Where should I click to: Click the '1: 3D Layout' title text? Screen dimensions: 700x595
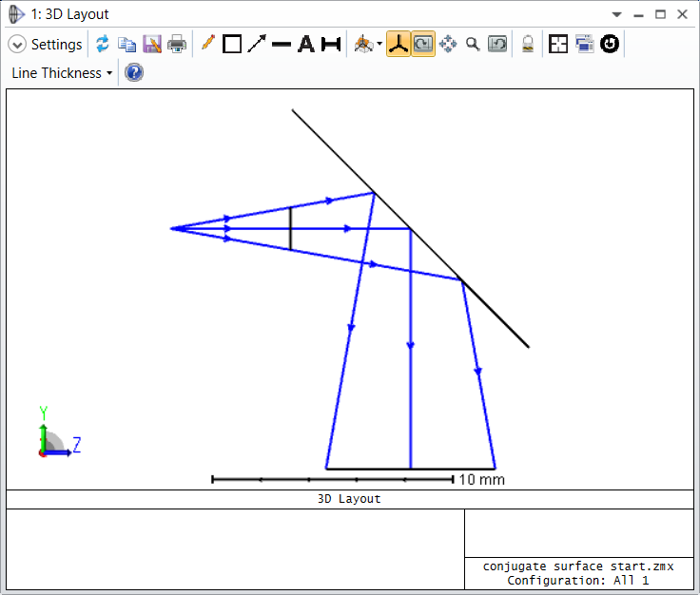[x=69, y=14]
